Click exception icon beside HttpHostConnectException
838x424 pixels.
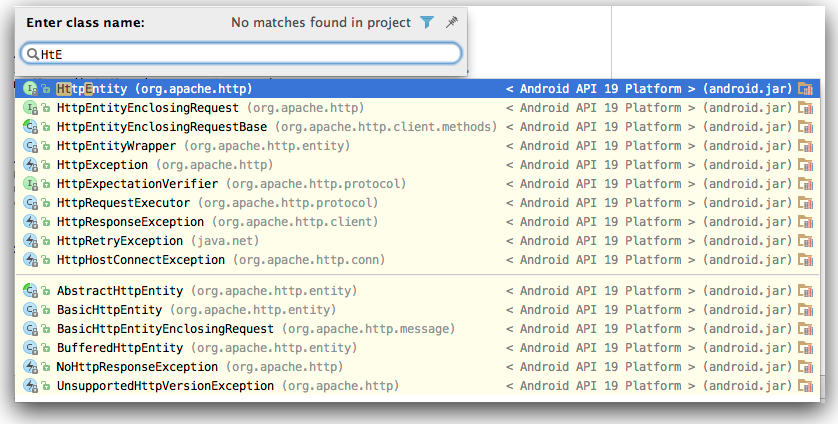point(30,260)
